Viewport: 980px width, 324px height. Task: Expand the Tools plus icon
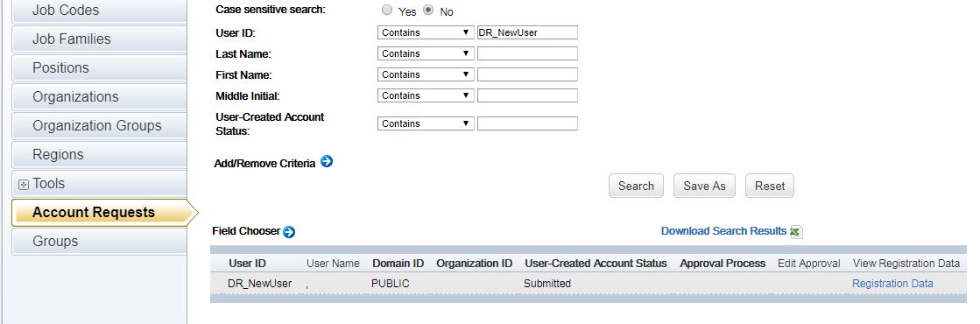click(x=24, y=185)
